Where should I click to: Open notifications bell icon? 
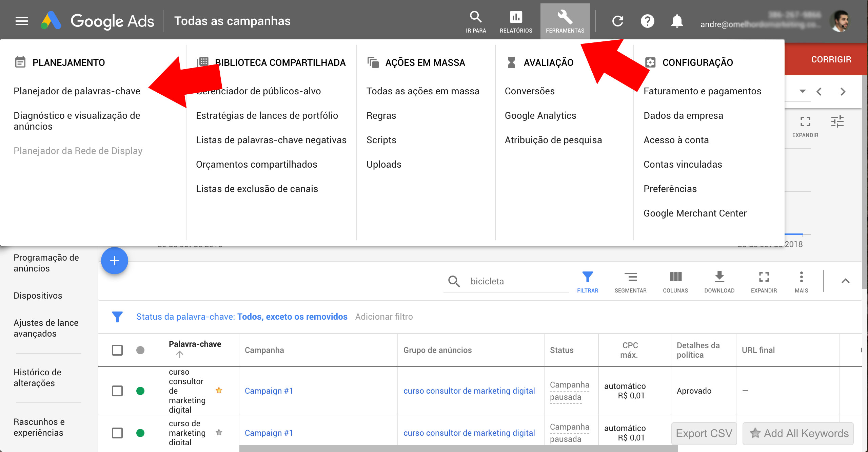(677, 21)
